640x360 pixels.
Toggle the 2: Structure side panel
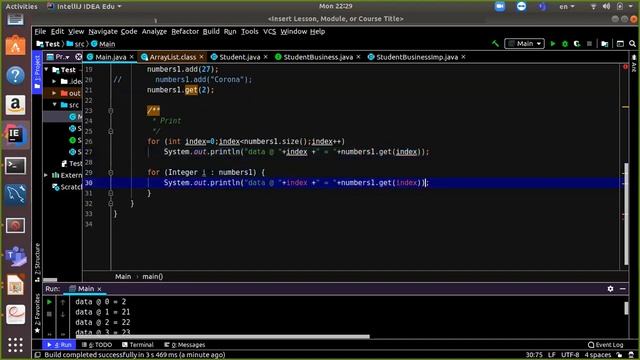pos(37,262)
